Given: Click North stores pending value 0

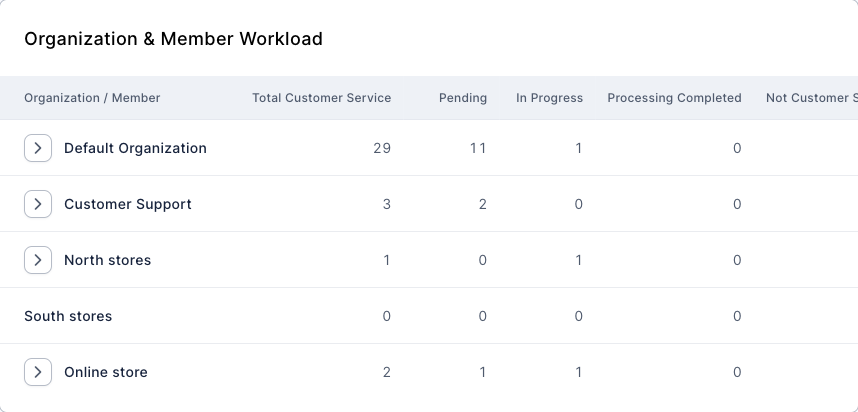Looking at the screenshot, I should tap(482, 260).
